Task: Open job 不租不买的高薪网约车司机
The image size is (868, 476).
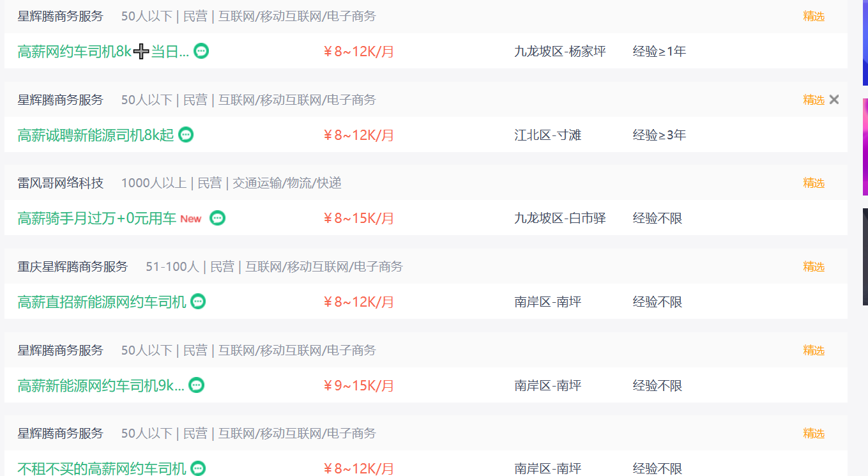Action: (x=102, y=468)
